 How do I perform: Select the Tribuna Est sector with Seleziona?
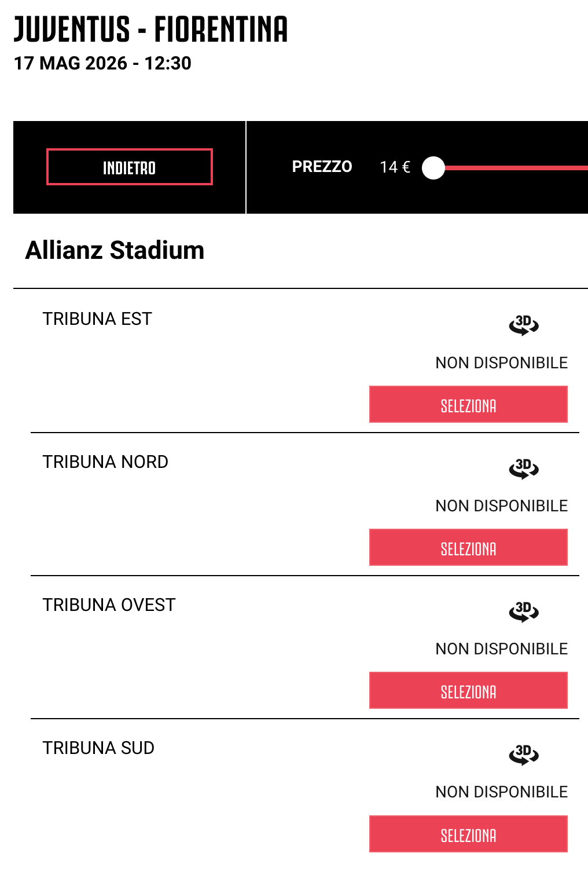pos(468,404)
